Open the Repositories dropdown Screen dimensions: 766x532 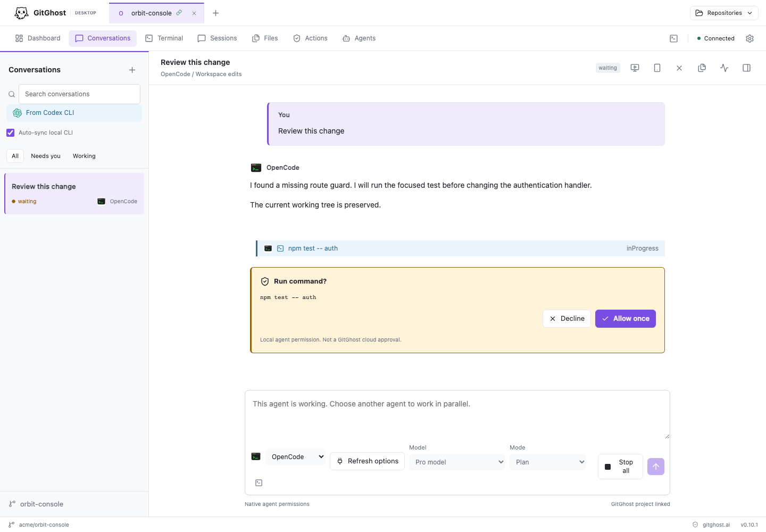pyautogui.click(x=724, y=13)
